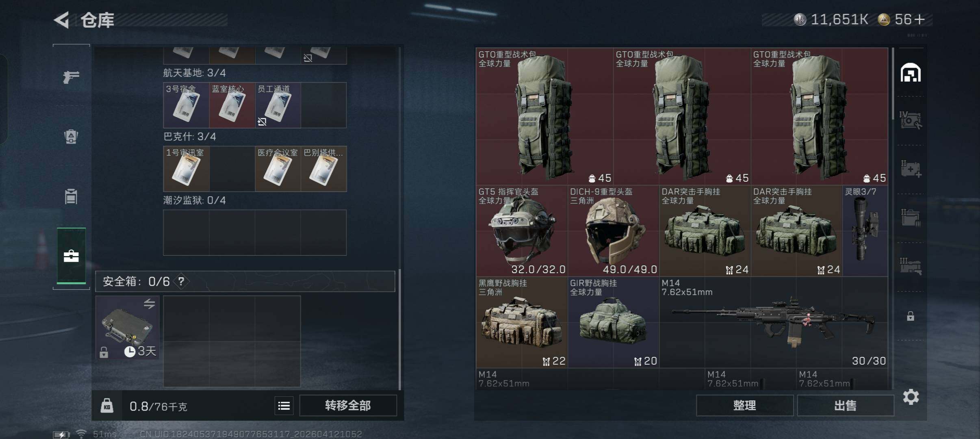Viewport: 980px width, 439px height.
Task: Click the 安全箱 question mark help icon
Action: click(181, 281)
